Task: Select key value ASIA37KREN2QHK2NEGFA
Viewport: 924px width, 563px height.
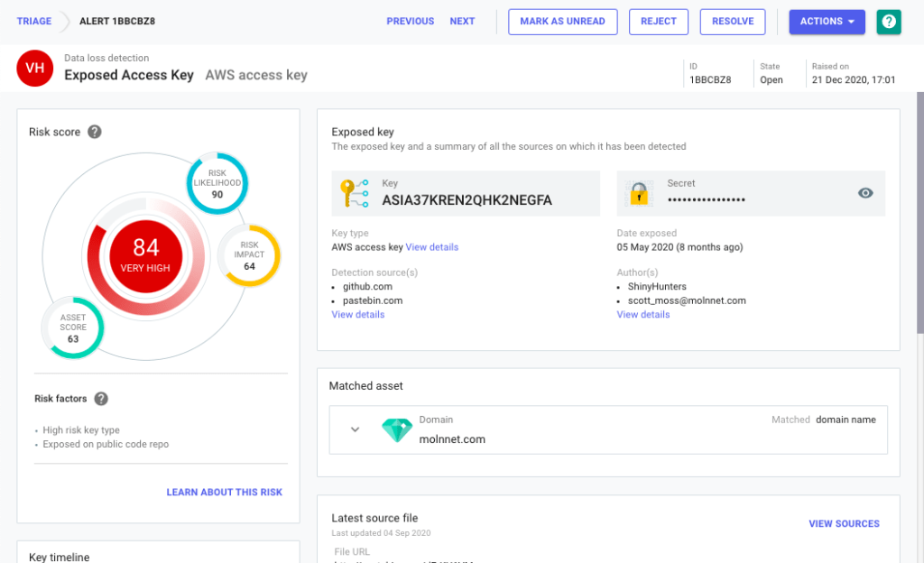Action: tap(467, 200)
